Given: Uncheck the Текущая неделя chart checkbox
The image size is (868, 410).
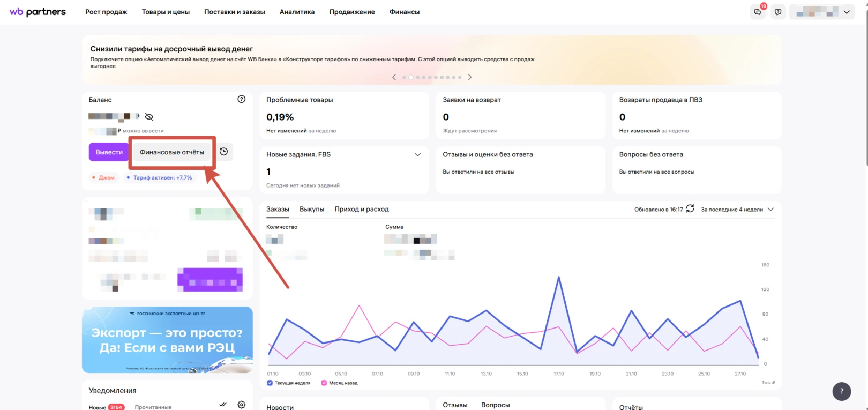Looking at the screenshot, I should (270, 383).
